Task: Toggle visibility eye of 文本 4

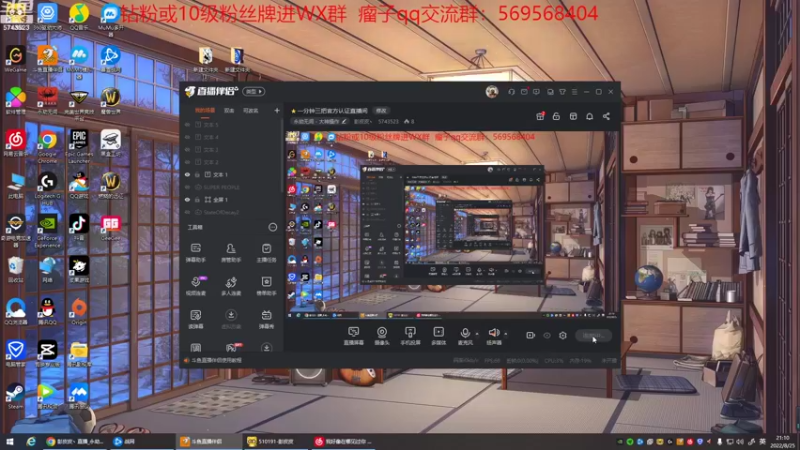Action: point(187,137)
